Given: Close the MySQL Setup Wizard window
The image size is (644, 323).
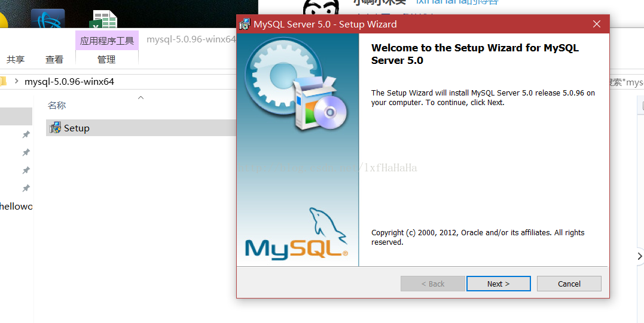Looking at the screenshot, I should [596, 24].
